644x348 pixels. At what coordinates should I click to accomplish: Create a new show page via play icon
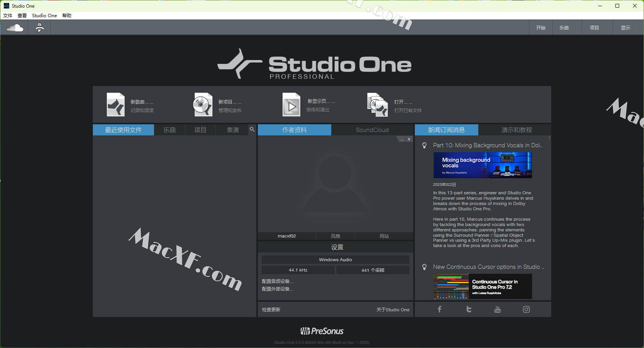291,104
